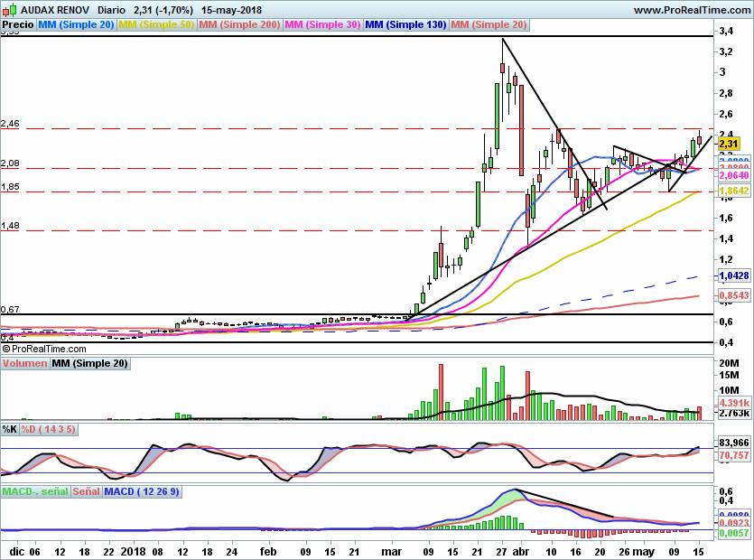
Task: Click the 83,966 stochastic value tag
Action: 734,443
